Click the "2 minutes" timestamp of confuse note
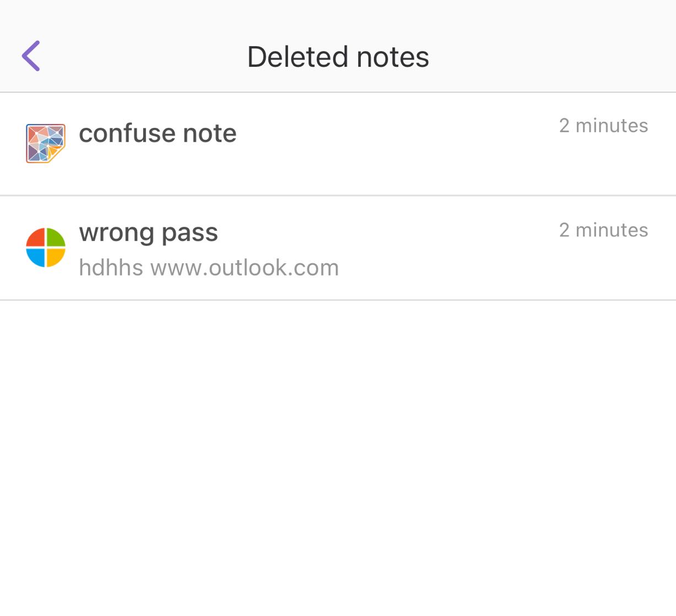Screen dimensions: 676x616 pyautogui.click(x=603, y=126)
